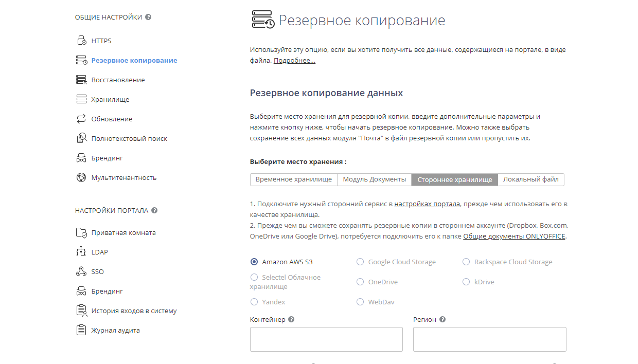Click the Полнотекстовый поиск icon
Viewport: 638px width, 364px height.
[81, 138]
